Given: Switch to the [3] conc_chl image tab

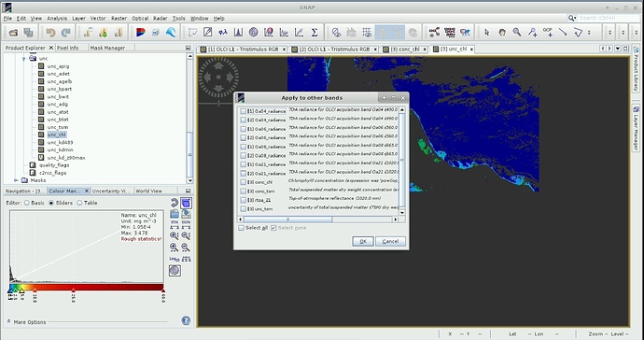Looking at the screenshot, I should pyautogui.click(x=405, y=49).
